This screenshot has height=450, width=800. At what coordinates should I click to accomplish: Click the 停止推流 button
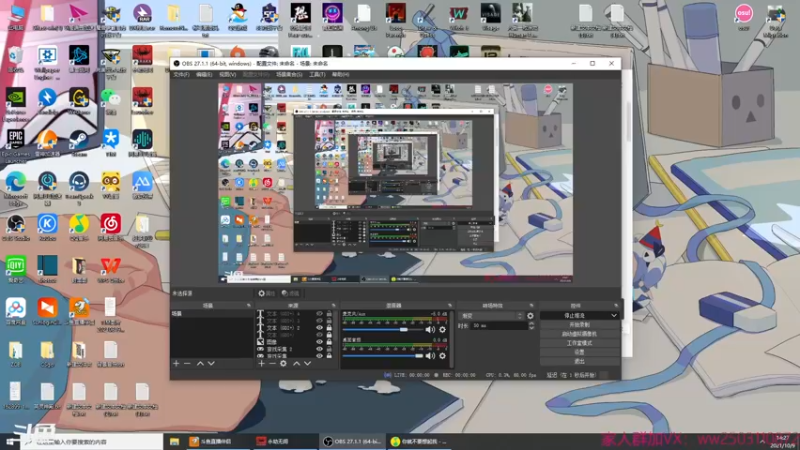pyautogui.click(x=574, y=316)
